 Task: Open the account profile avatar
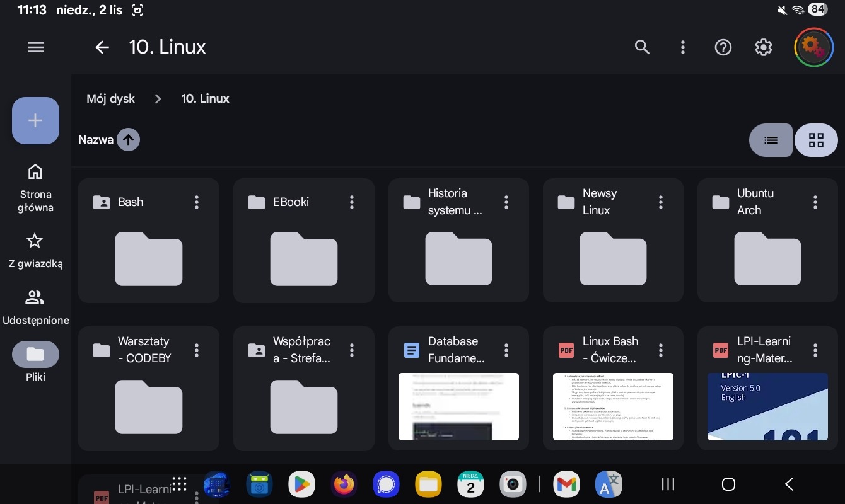[x=813, y=47]
